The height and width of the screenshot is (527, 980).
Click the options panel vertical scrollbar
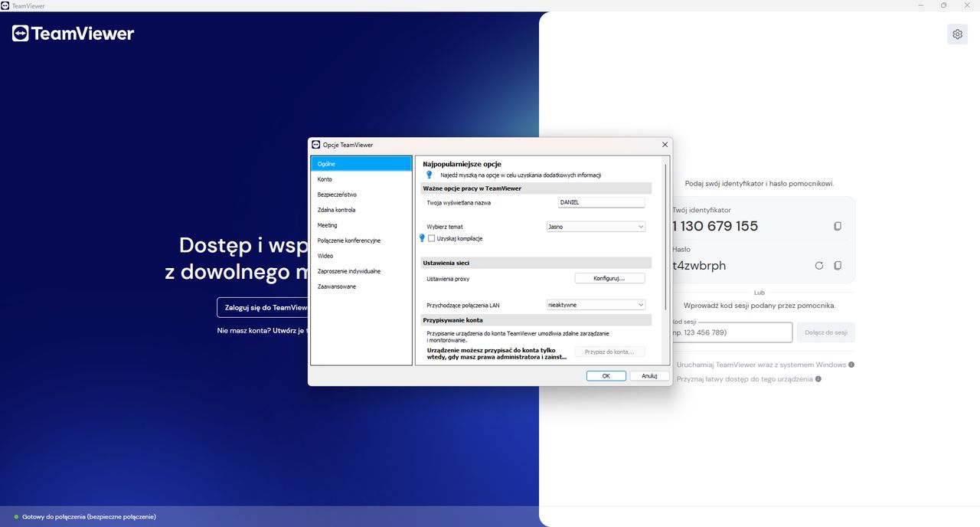pos(665,236)
